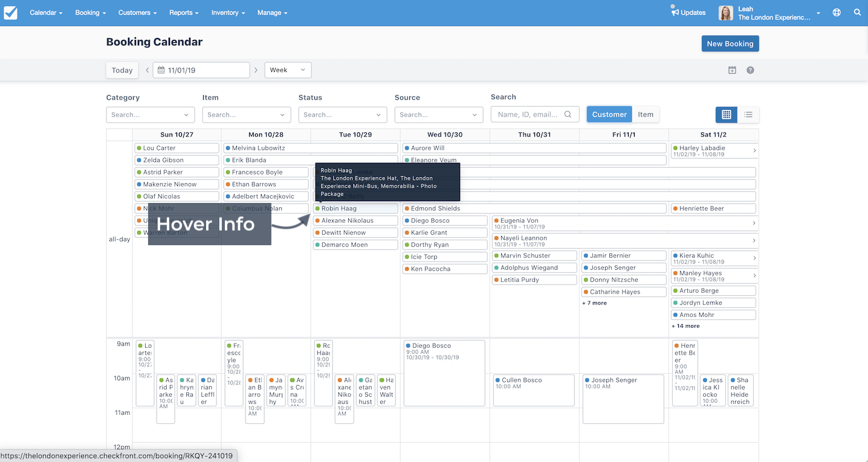The image size is (868, 462).
Task: Open the Source filter dropdown
Action: (x=439, y=115)
